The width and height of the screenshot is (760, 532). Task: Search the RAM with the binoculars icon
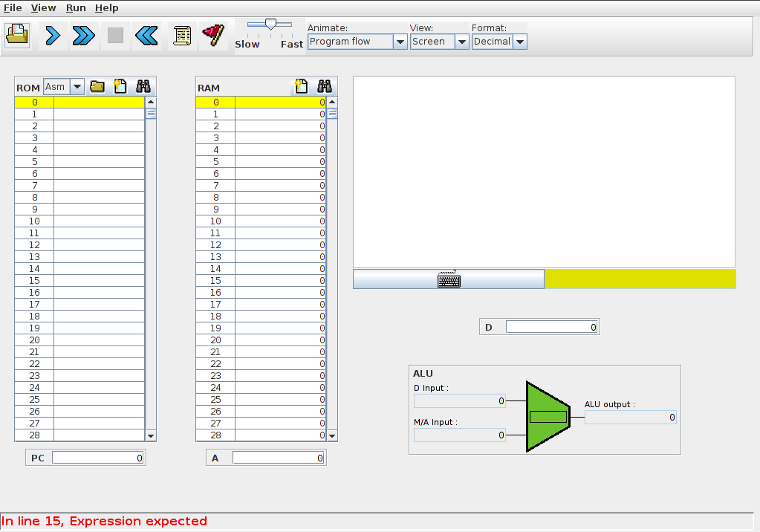325,87
